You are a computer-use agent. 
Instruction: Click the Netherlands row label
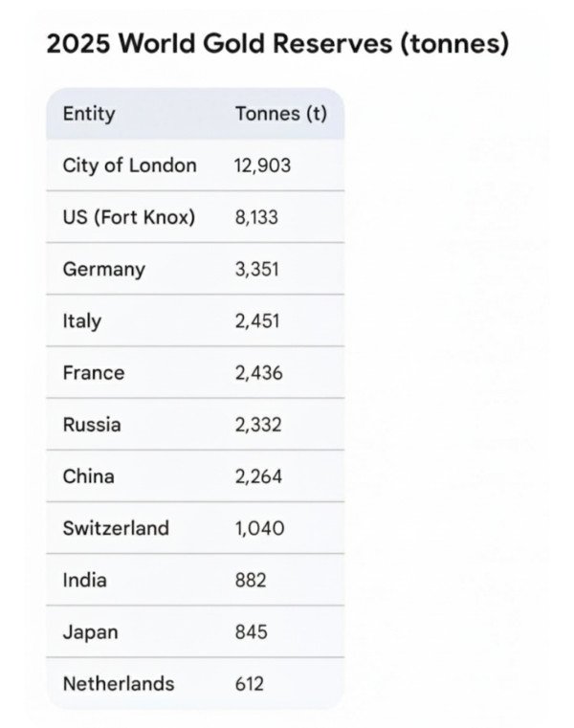coord(119,683)
